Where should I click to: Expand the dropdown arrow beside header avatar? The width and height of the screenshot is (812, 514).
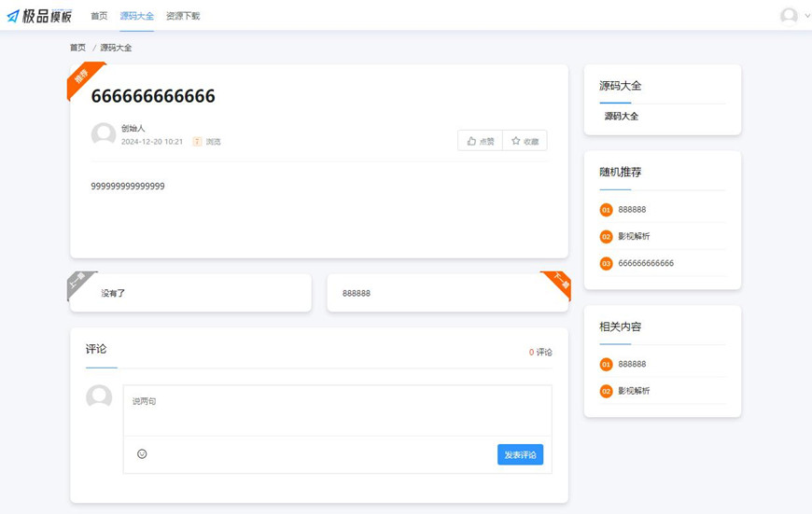coord(806,16)
